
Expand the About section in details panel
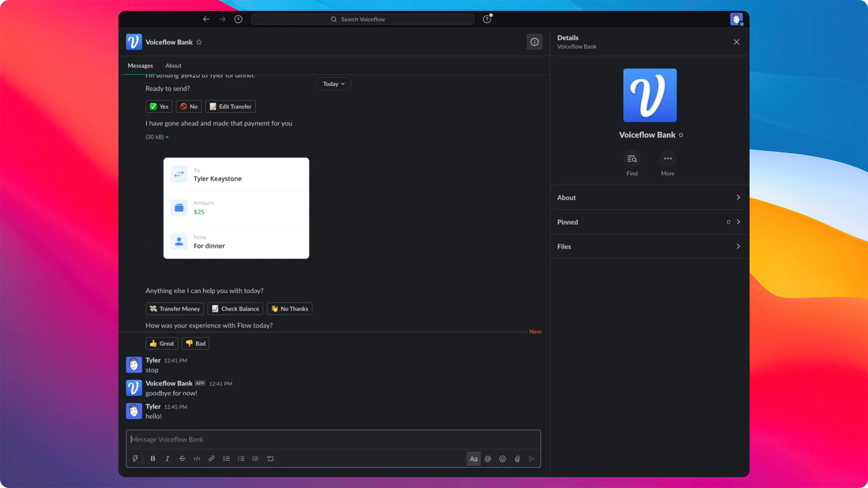[x=649, y=197]
